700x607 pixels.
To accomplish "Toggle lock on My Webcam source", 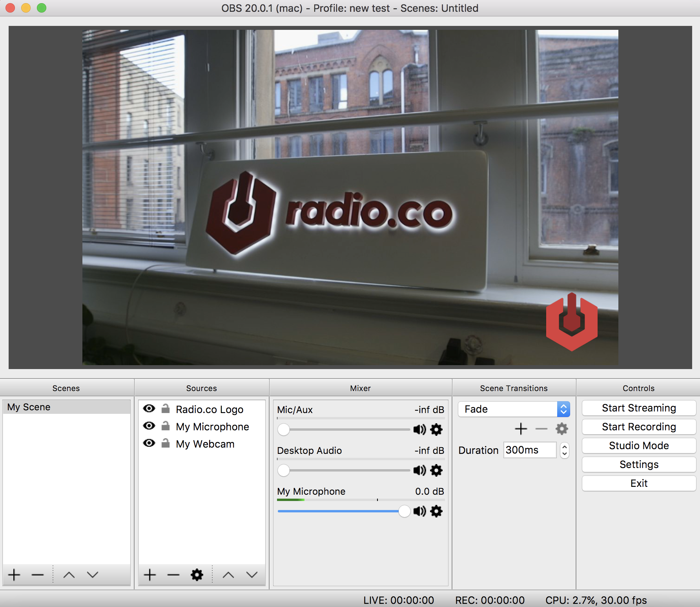I will click(166, 443).
